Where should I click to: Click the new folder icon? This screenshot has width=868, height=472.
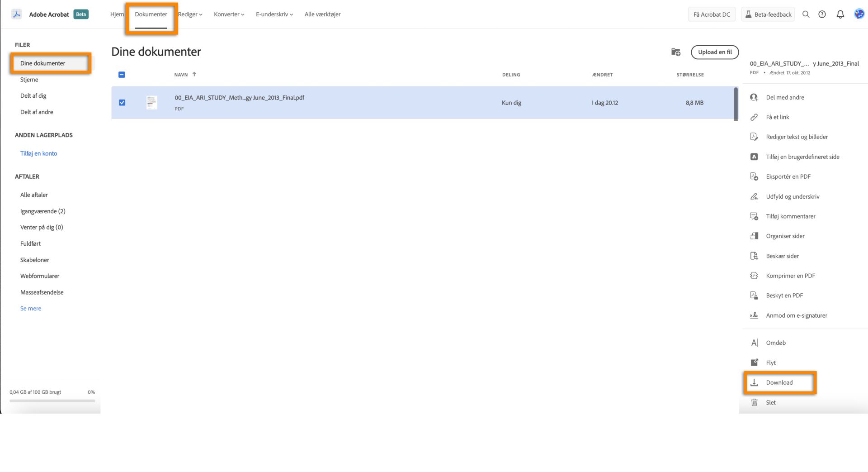(676, 52)
